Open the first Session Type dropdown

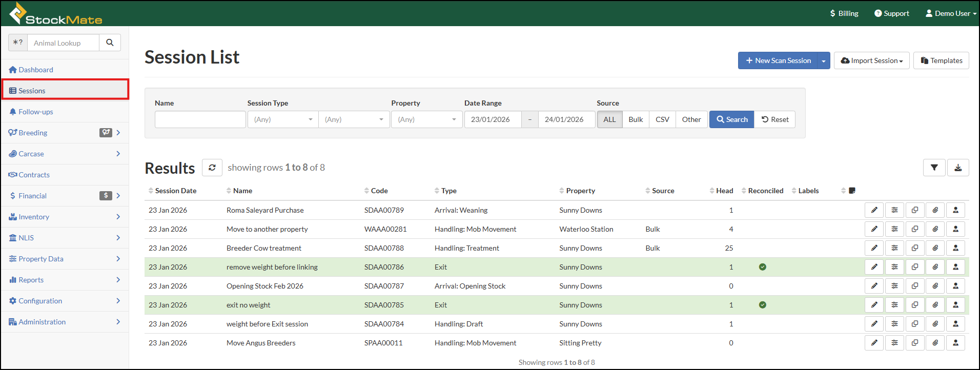283,119
